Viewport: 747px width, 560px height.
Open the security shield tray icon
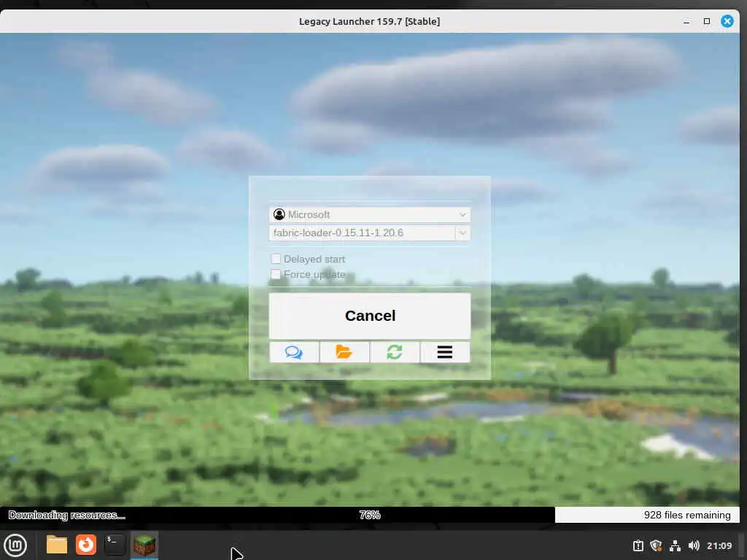656,545
